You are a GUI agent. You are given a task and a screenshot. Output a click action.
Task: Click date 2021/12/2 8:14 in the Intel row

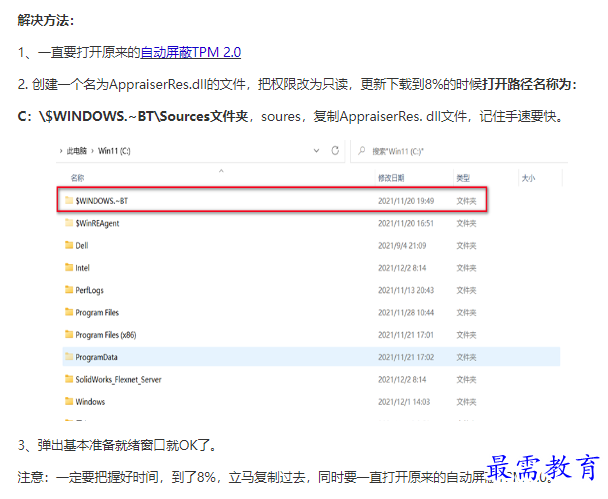pyautogui.click(x=402, y=268)
